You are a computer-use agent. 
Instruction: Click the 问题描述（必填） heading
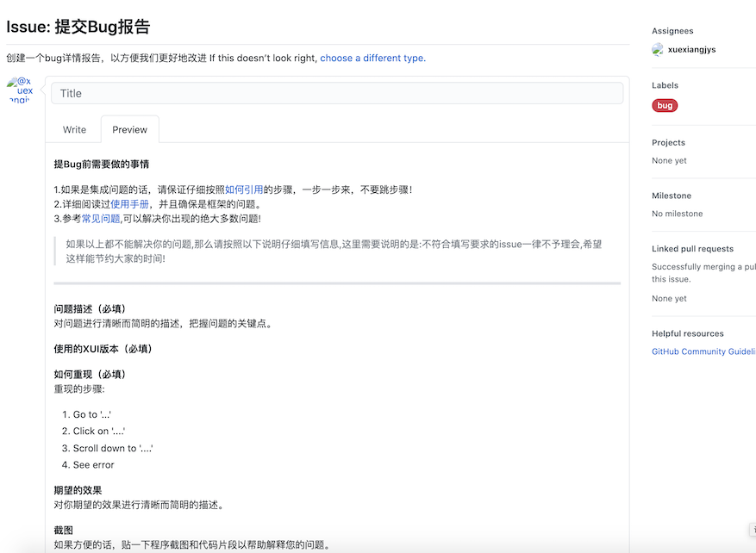coord(91,308)
